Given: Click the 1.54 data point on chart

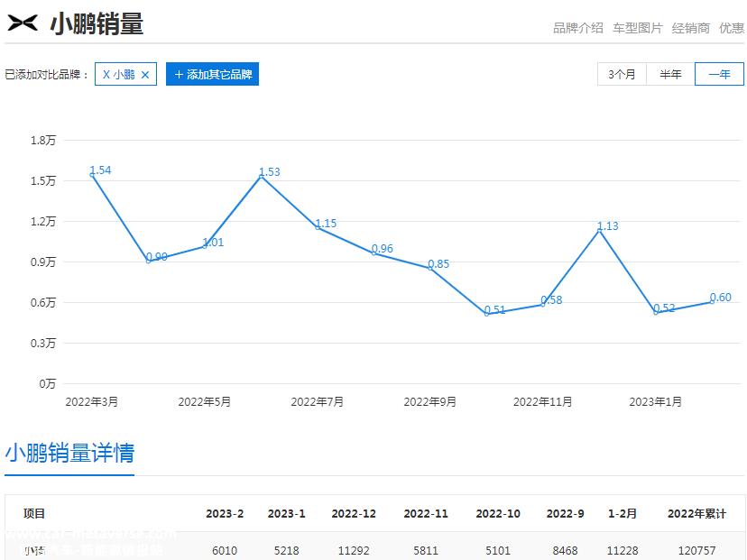Looking at the screenshot, I should [92, 175].
